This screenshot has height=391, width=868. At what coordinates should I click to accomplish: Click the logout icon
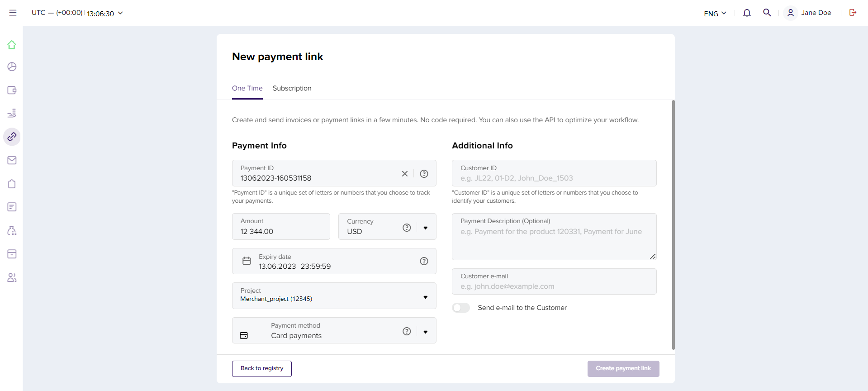pos(853,13)
